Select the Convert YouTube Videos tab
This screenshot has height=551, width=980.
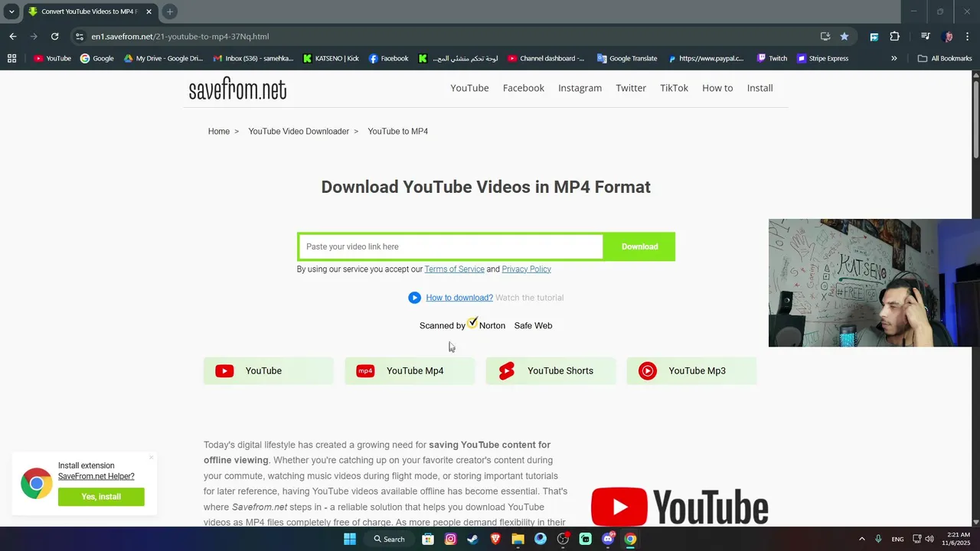click(x=88, y=11)
